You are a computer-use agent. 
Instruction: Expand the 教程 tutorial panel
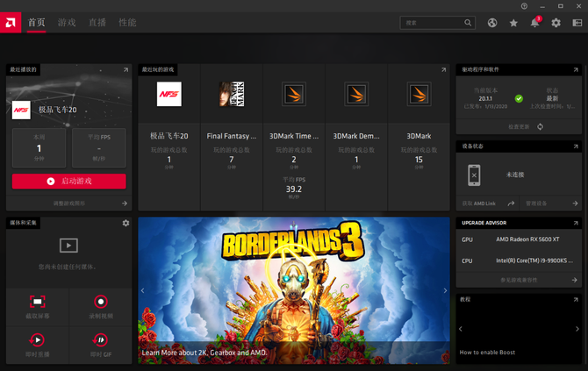(576, 299)
